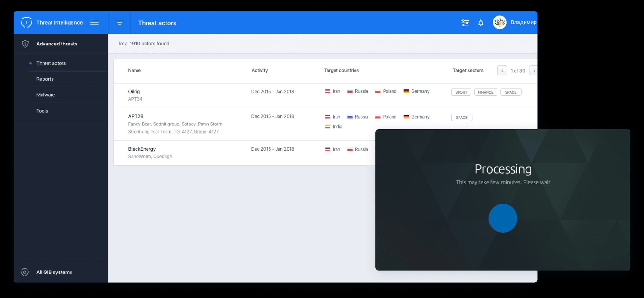
Task: Click the Iran flag in Oilrig row
Action: pyautogui.click(x=327, y=91)
